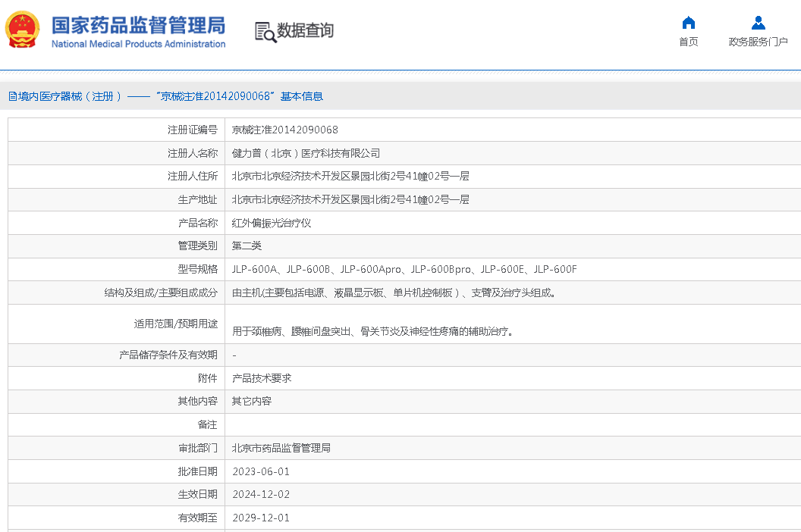Click approving department 北京市药品监督管理局

click(281, 448)
